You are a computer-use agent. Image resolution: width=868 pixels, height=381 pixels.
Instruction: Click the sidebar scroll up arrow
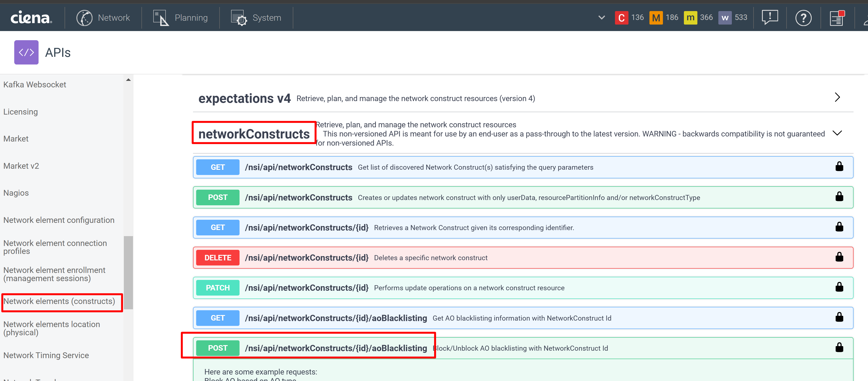tap(128, 80)
